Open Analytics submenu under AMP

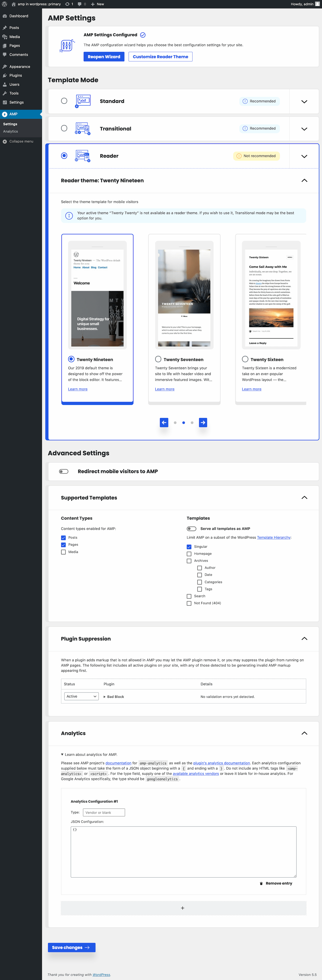[x=11, y=132]
